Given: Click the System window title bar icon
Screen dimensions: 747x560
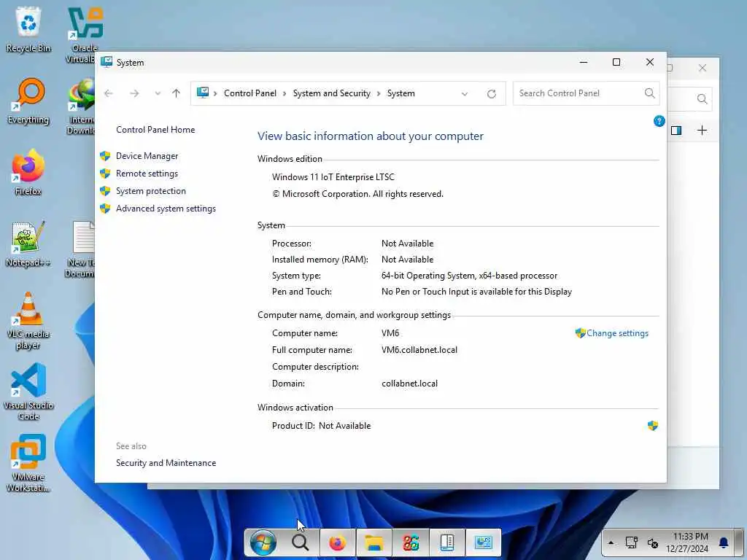Looking at the screenshot, I should (107, 62).
